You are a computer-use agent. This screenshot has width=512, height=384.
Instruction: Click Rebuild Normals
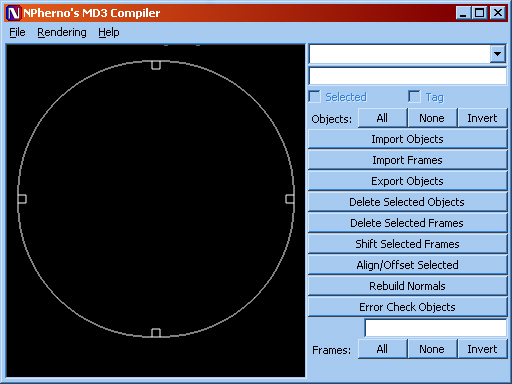pyautogui.click(x=407, y=286)
